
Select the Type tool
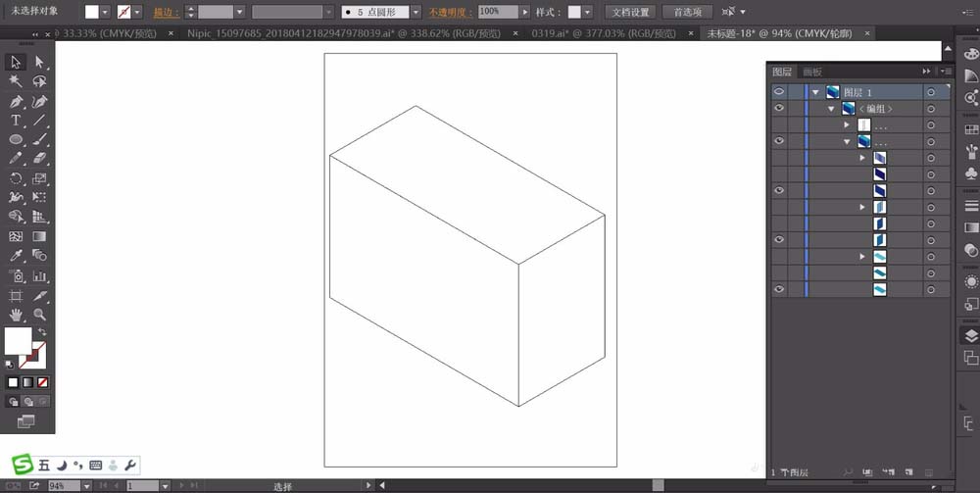click(16, 120)
